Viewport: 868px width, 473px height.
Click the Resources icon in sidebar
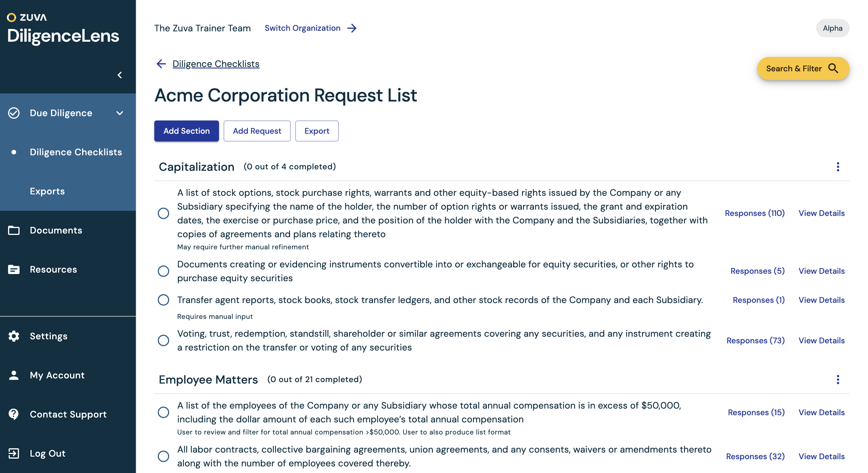[14, 269]
